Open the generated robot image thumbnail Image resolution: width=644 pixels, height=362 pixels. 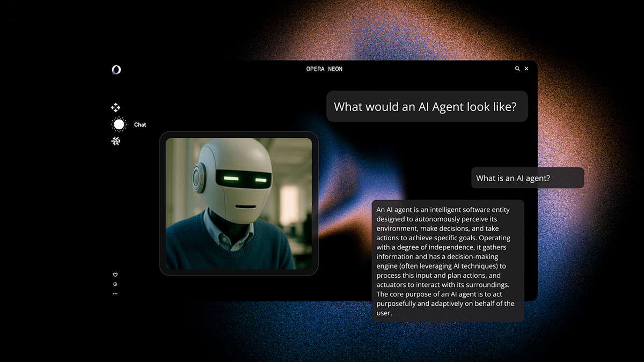tap(239, 203)
